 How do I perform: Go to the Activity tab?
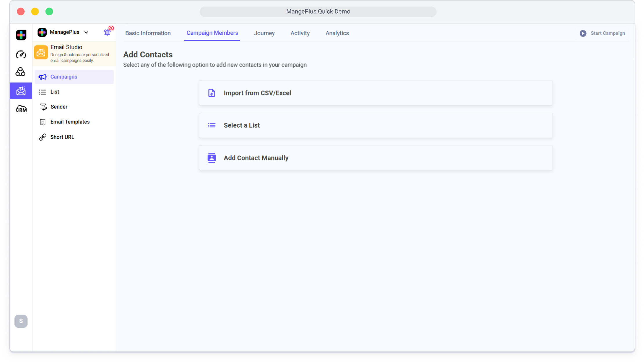(x=300, y=33)
